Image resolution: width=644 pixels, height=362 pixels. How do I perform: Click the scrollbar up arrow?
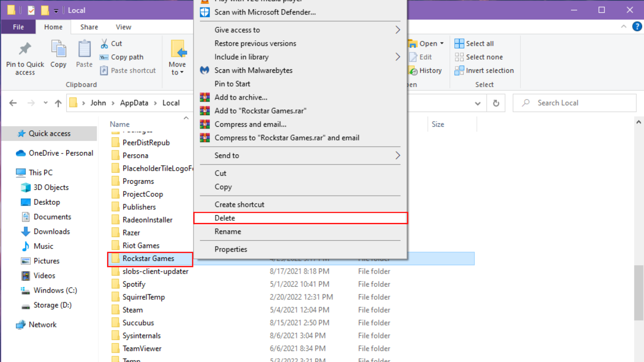point(639,122)
